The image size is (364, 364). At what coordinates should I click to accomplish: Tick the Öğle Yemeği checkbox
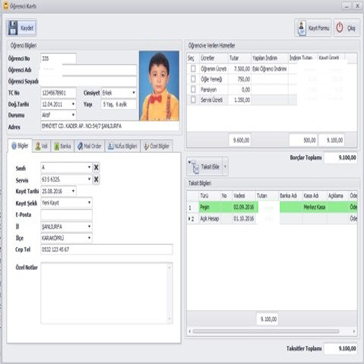[x=193, y=79]
